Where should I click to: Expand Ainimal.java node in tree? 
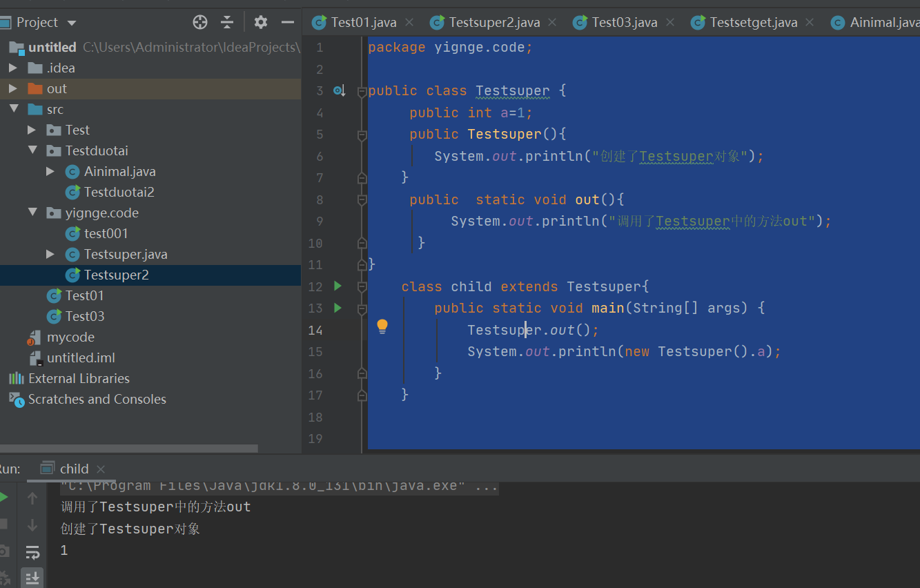coord(50,171)
